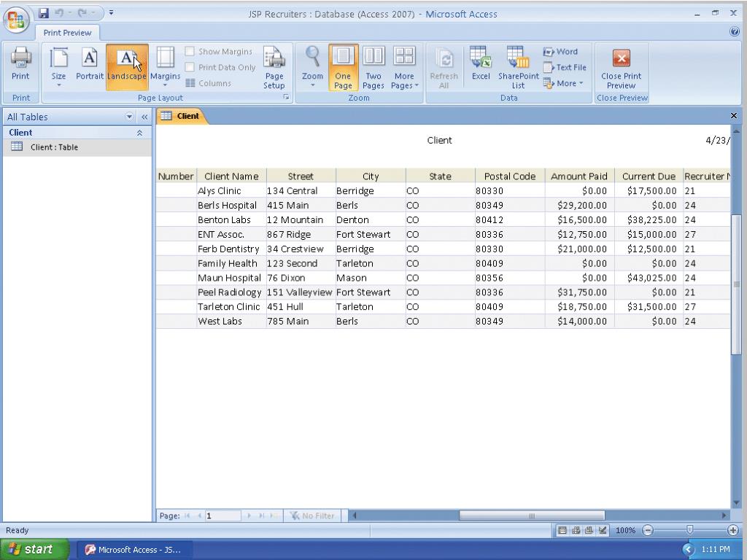Click the No Filter indicator
The image size is (747, 560).
click(x=312, y=516)
